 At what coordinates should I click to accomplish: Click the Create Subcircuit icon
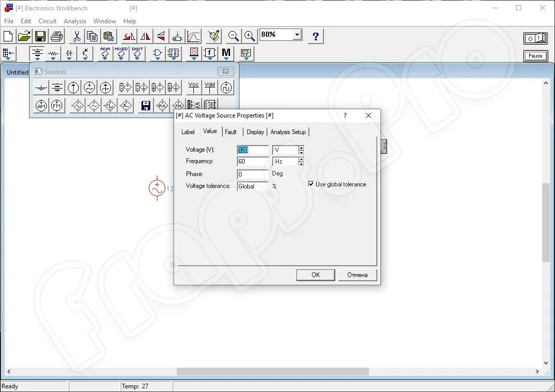tap(177, 36)
